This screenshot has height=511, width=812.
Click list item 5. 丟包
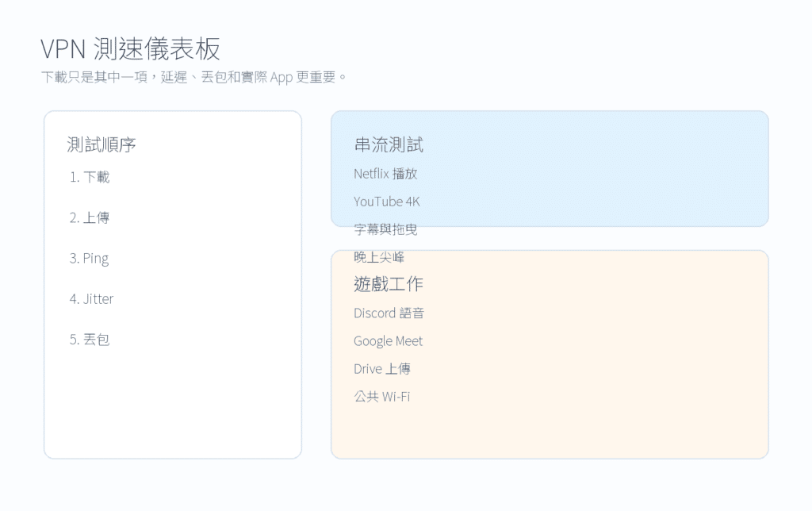coord(90,340)
